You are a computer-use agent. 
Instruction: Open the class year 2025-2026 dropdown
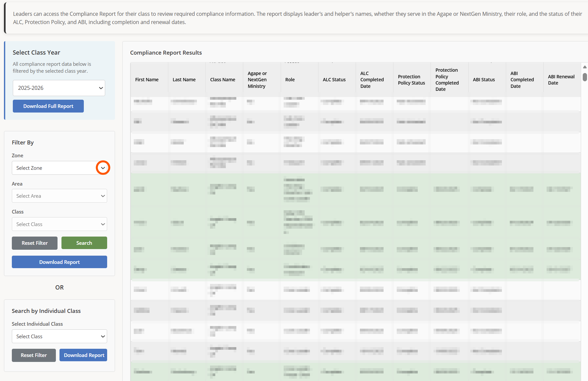coord(59,88)
